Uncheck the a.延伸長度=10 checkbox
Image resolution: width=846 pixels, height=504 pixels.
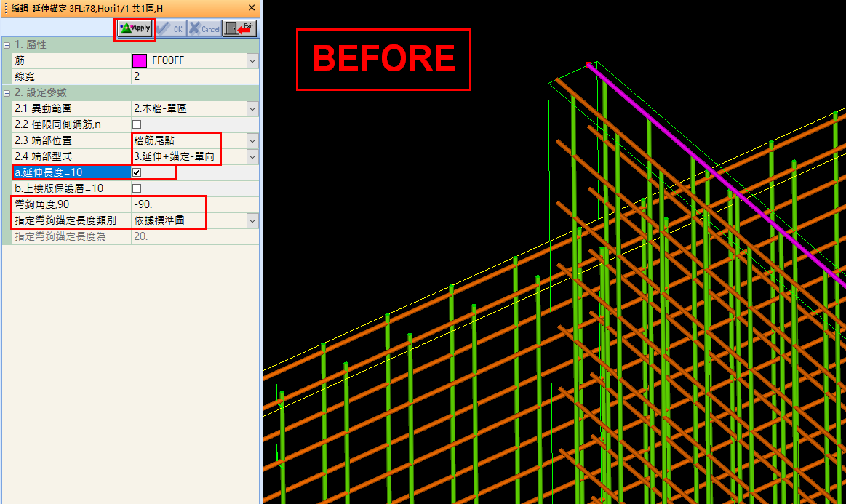coord(137,172)
